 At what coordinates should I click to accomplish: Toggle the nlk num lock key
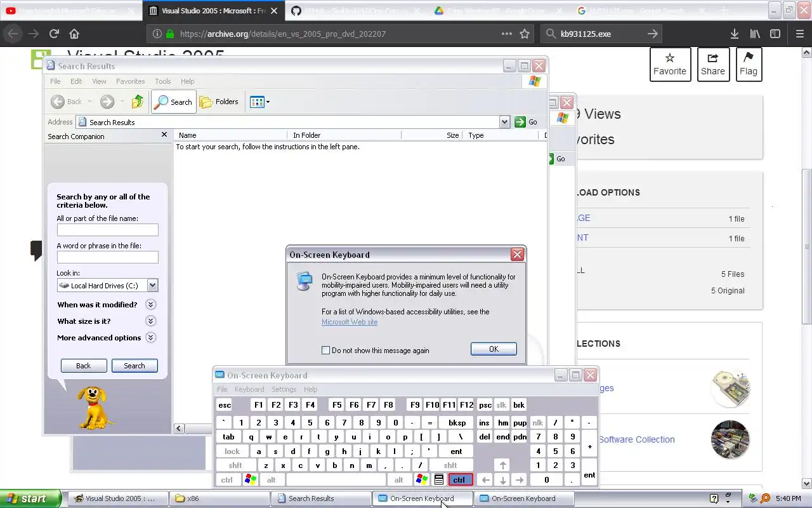click(x=538, y=422)
